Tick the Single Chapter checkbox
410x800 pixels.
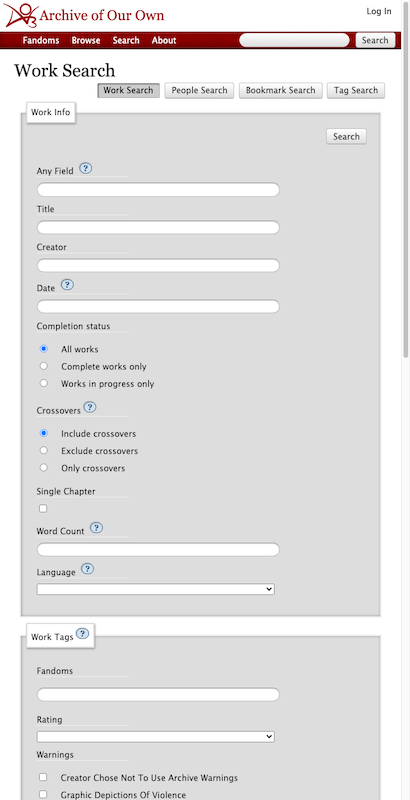(43, 509)
